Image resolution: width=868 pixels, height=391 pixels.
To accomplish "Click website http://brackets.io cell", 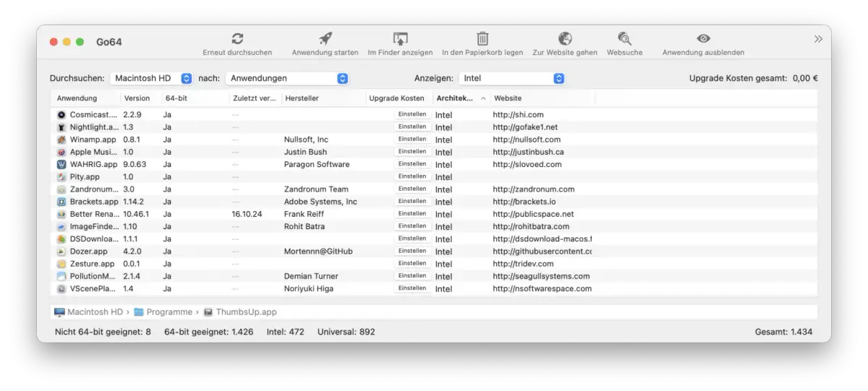I will click(x=524, y=202).
